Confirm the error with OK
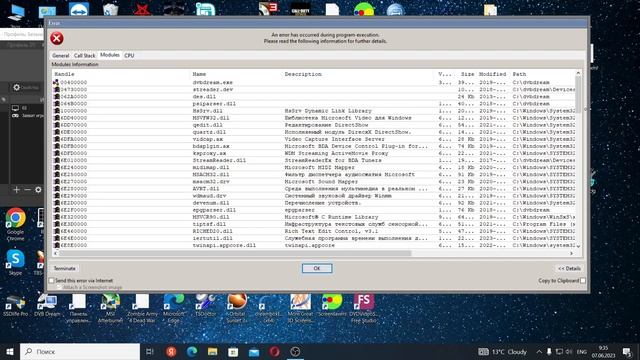Screen dimensions: 640x360 coord(317,269)
